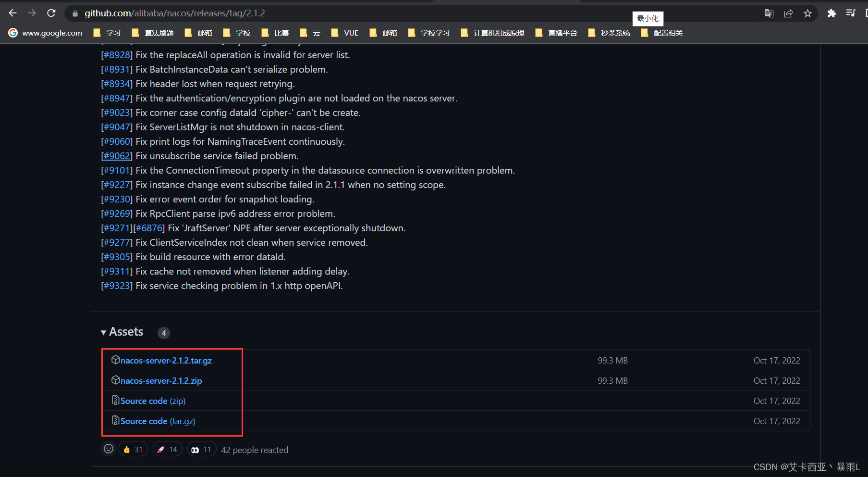Open issue link #9060
The image size is (868, 477).
[117, 141]
